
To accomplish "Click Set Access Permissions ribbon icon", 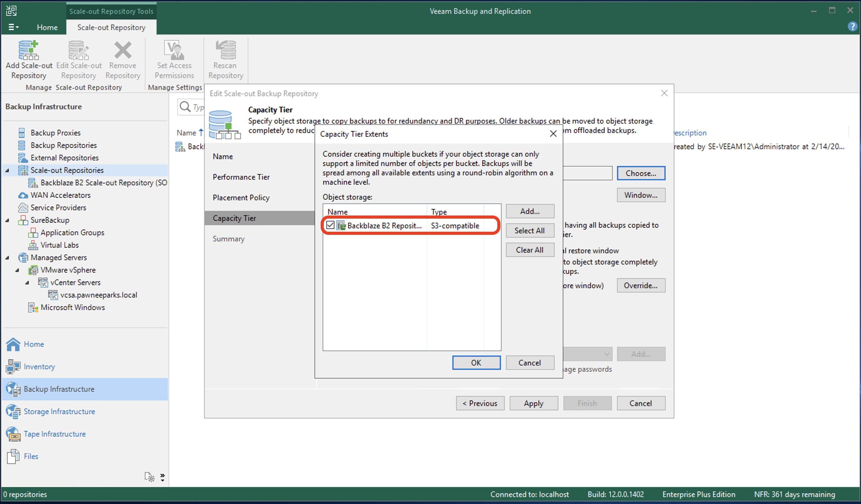I will point(174,50).
